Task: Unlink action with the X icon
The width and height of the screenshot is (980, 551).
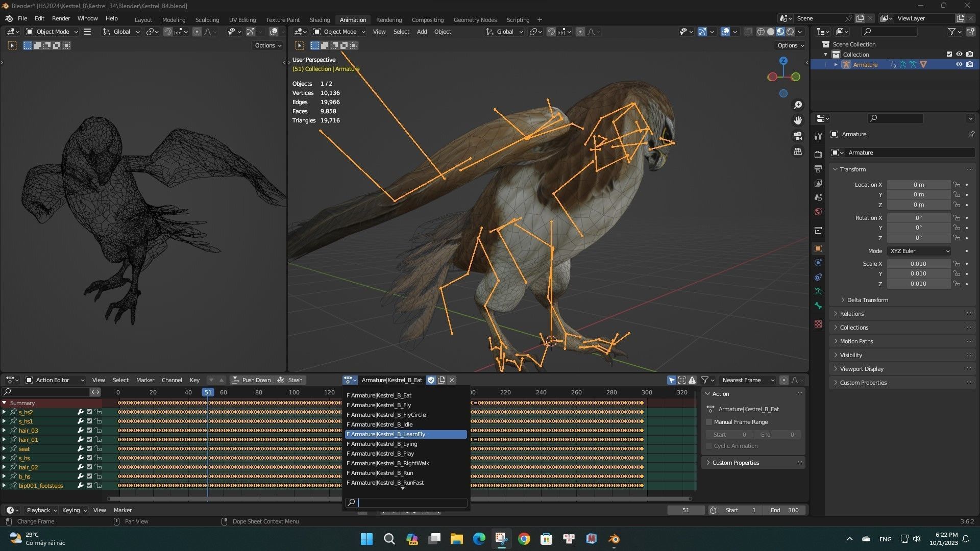Action: 452,380
